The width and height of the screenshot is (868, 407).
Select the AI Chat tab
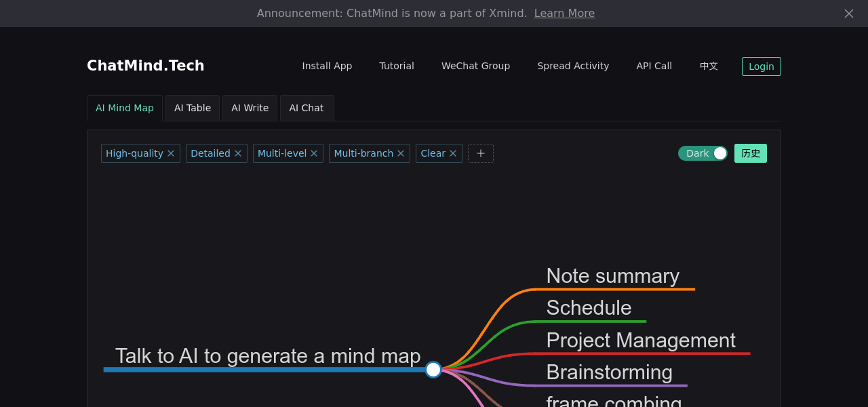click(307, 108)
